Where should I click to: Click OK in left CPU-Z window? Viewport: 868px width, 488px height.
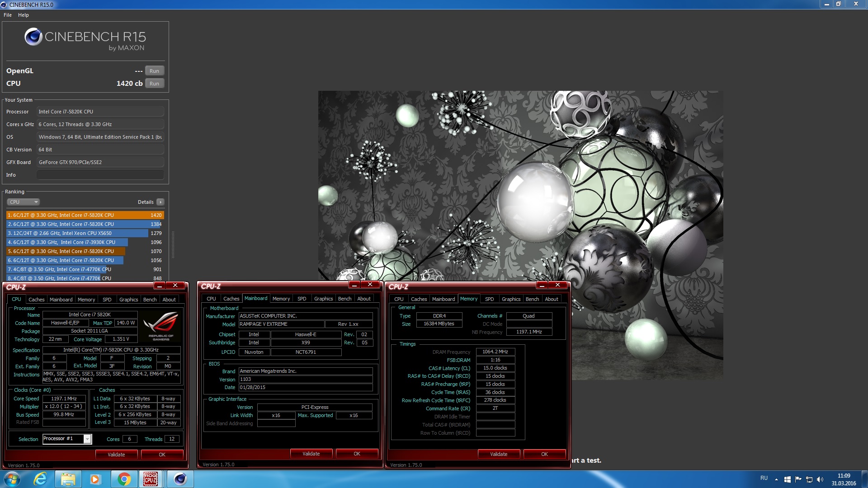(162, 455)
